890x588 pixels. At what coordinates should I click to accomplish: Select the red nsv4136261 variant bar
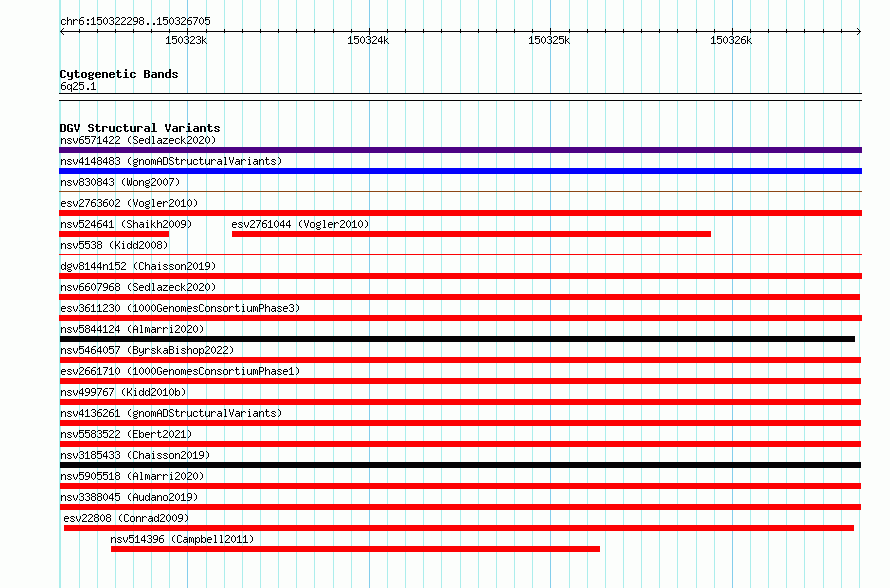click(x=460, y=423)
